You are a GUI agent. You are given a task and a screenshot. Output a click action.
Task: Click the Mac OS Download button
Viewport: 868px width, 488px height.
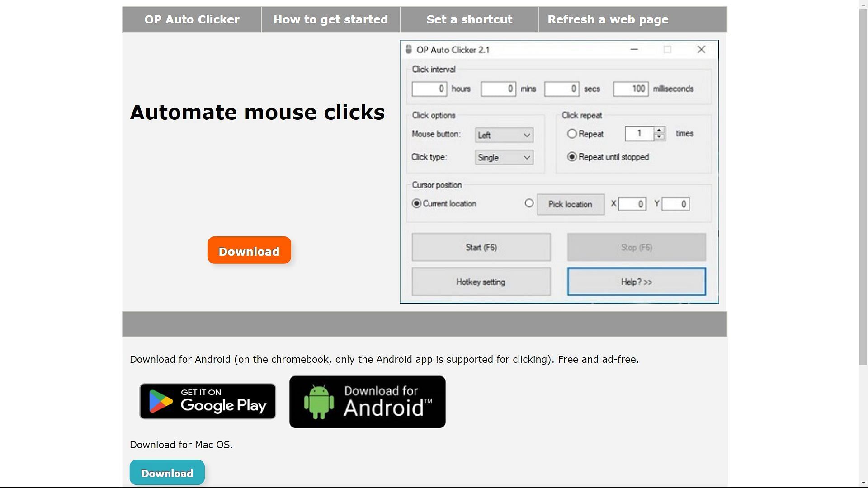coord(167,473)
